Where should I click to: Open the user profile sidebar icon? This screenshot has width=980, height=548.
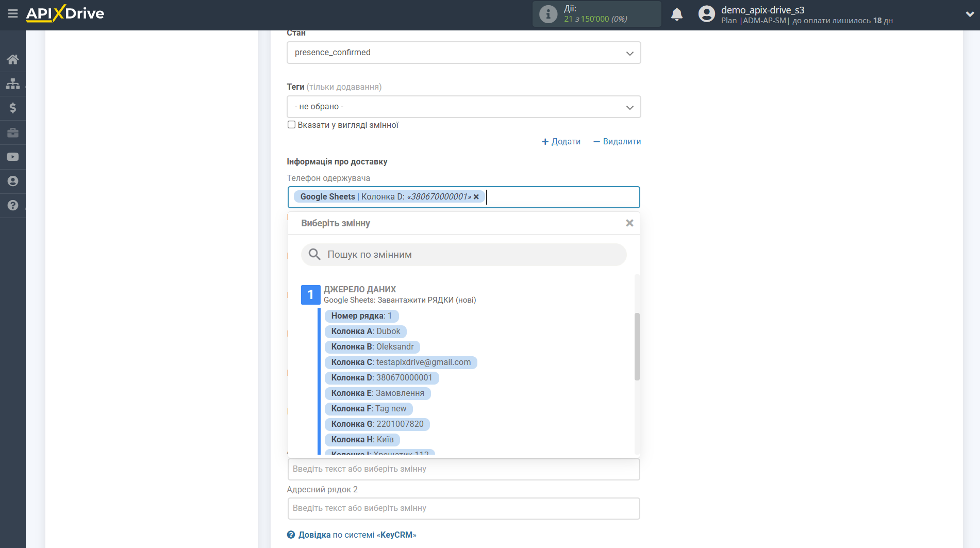click(x=13, y=181)
